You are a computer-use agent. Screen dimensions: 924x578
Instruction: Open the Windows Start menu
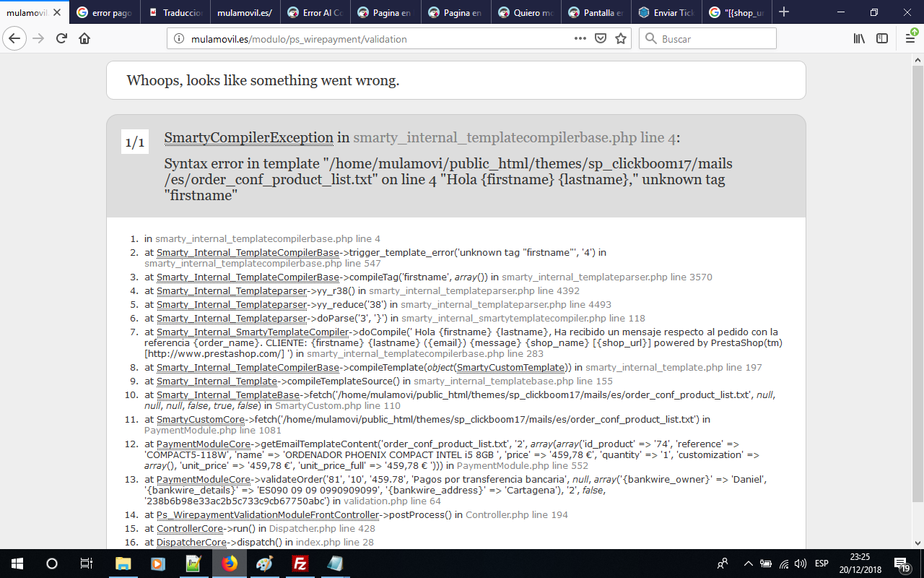(17, 564)
